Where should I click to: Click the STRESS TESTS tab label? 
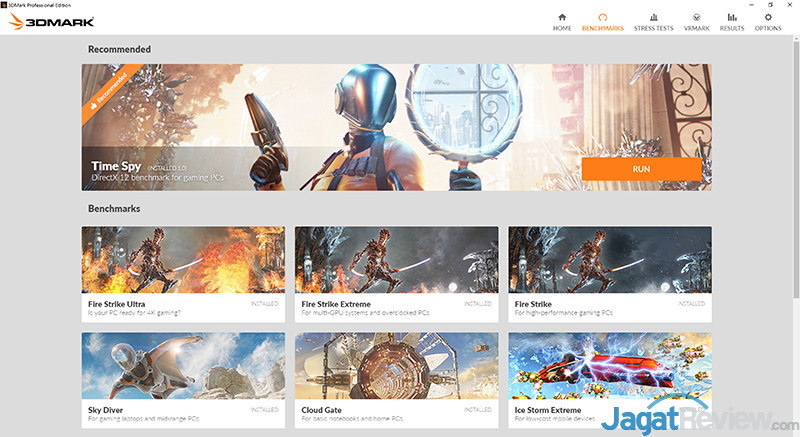[x=654, y=29]
